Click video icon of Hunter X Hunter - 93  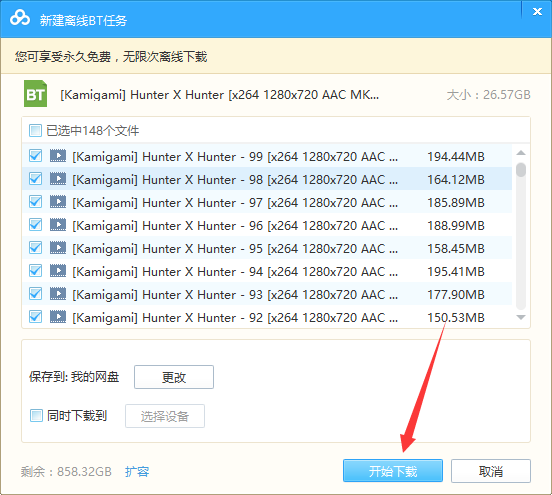[58, 294]
